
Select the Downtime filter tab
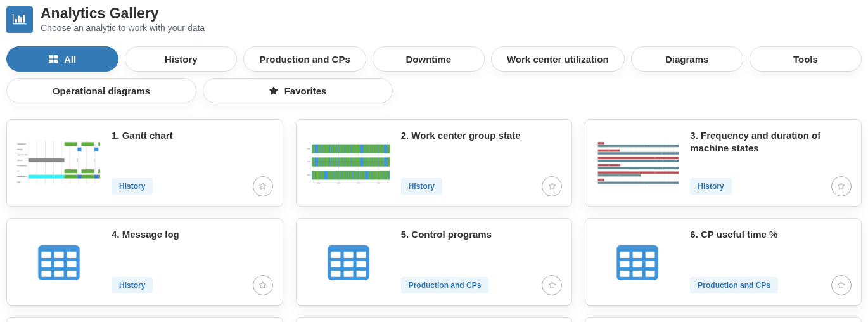coord(428,59)
